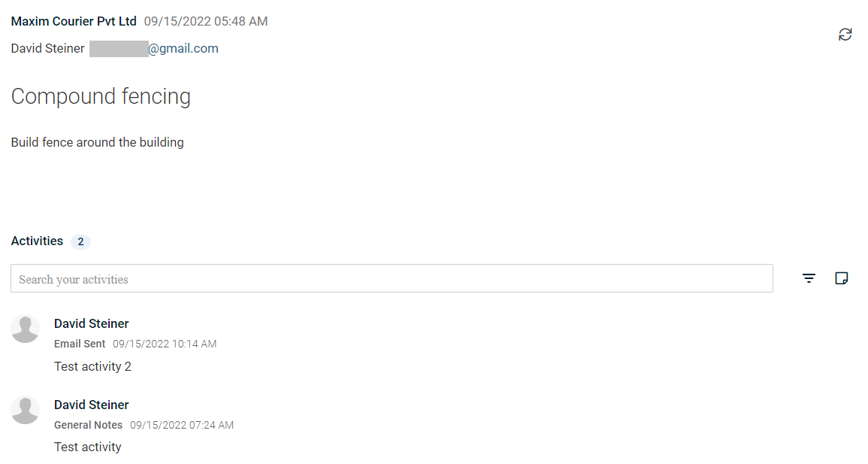Click the Activities section heading

tap(37, 241)
